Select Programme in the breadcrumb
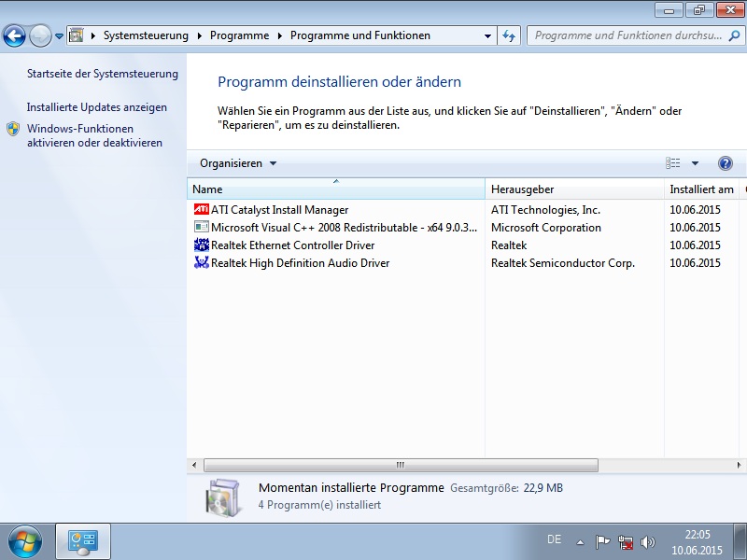 (239, 35)
